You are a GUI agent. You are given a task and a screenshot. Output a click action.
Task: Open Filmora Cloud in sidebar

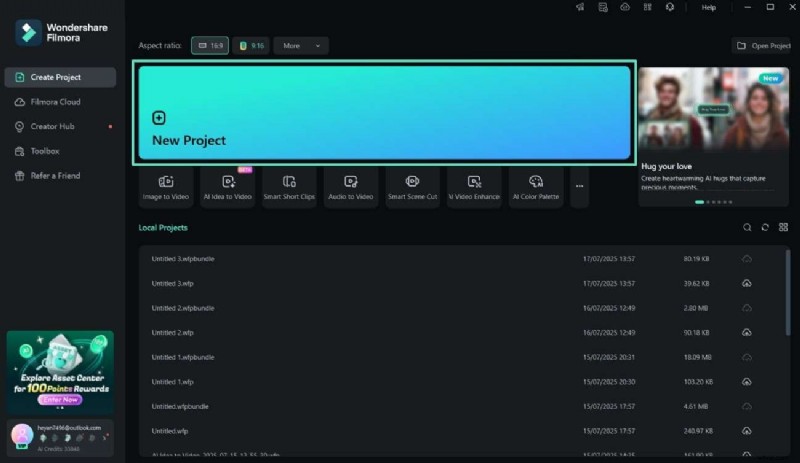pyautogui.click(x=60, y=102)
